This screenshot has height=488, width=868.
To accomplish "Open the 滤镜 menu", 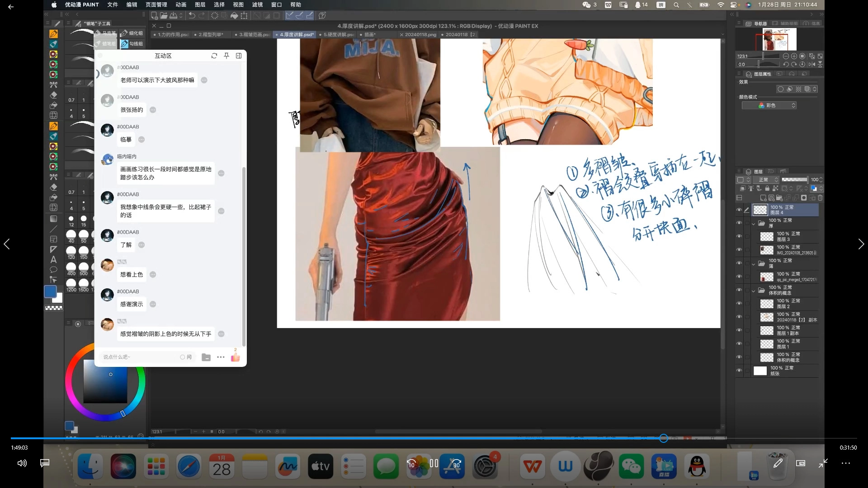I will click(257, 5).
